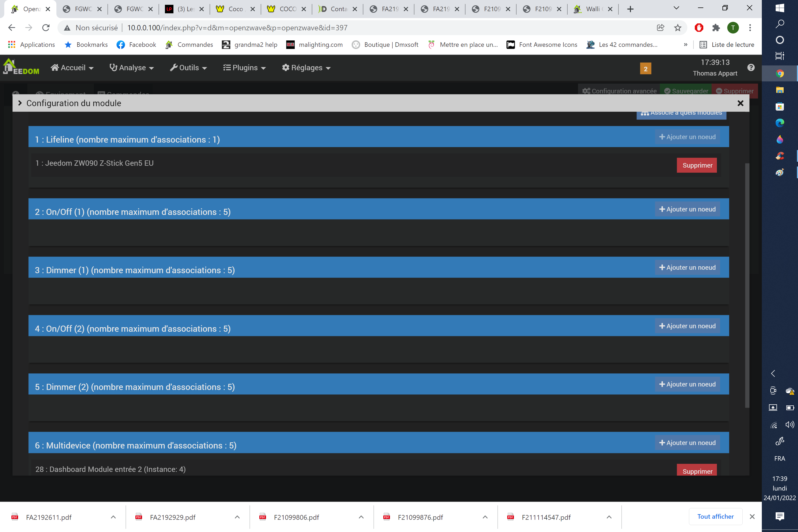Open the Réglages dropdown menu

(306, 68)
